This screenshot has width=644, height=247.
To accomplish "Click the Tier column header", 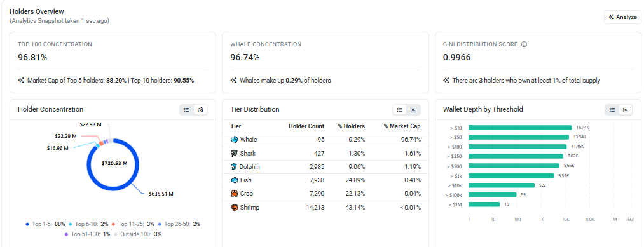I will coord(236,126).
